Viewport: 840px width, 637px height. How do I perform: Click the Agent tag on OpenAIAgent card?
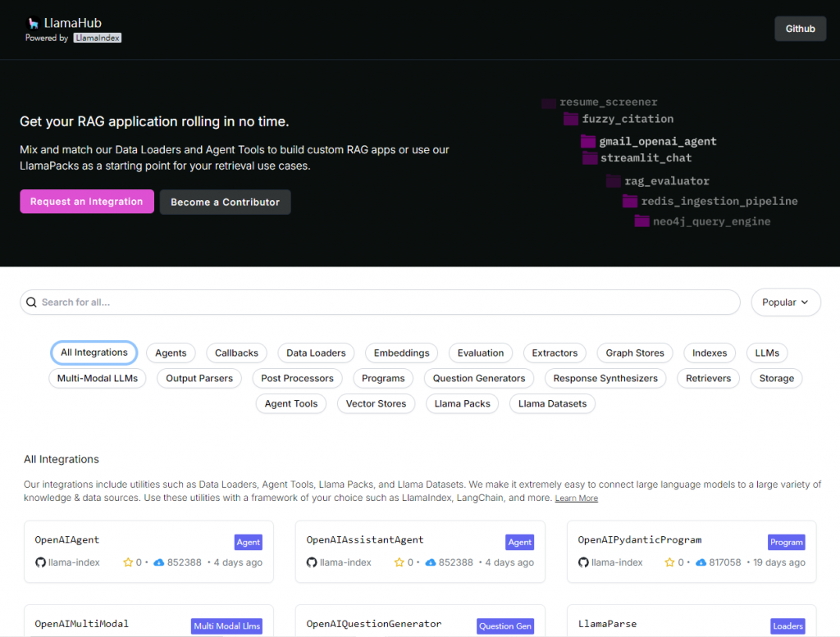click(x=249, y=542)
